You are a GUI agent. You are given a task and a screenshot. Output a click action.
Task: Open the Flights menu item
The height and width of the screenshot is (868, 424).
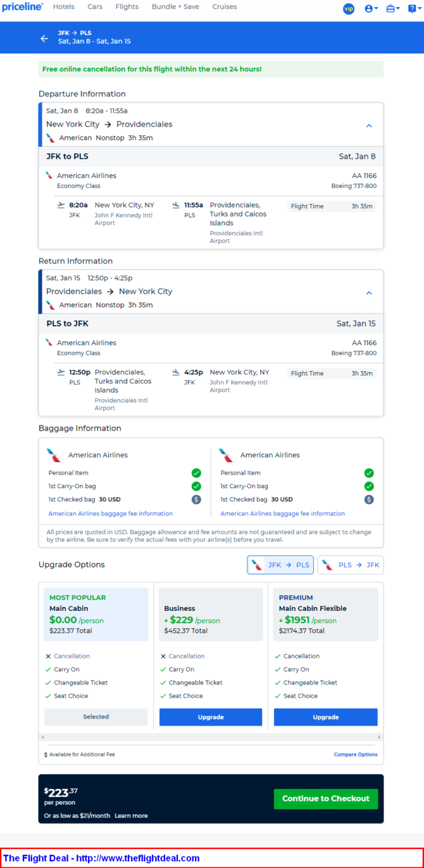click(127, 7)
